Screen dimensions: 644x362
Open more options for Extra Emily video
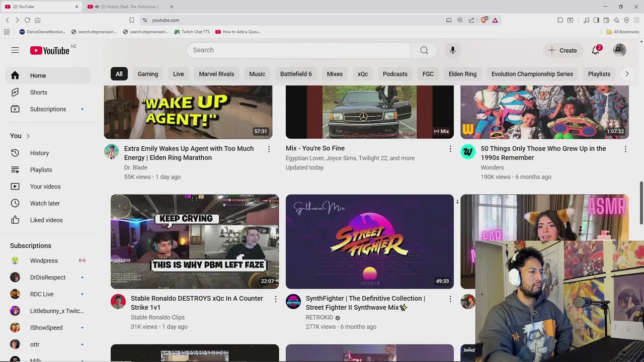[x=269, y=149]
